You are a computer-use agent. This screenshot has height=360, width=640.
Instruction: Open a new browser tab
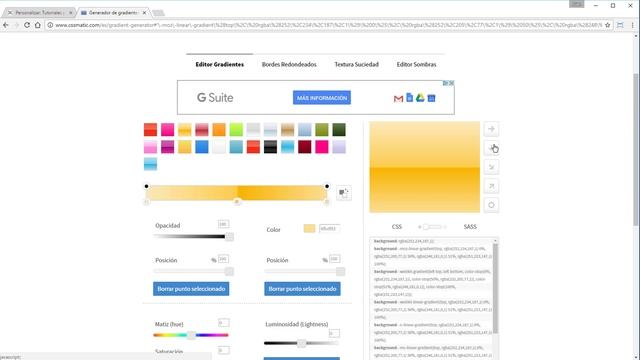pos(158,13)
